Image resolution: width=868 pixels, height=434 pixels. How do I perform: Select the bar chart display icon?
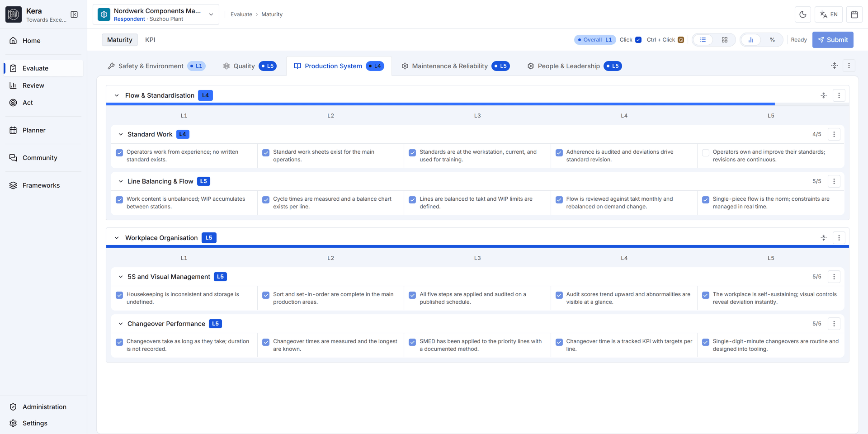click(751, 40)
